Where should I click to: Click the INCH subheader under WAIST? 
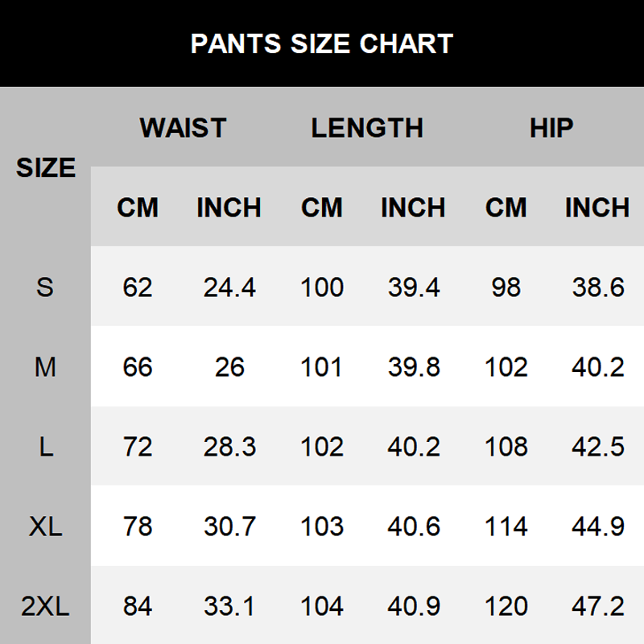[229, 208]
